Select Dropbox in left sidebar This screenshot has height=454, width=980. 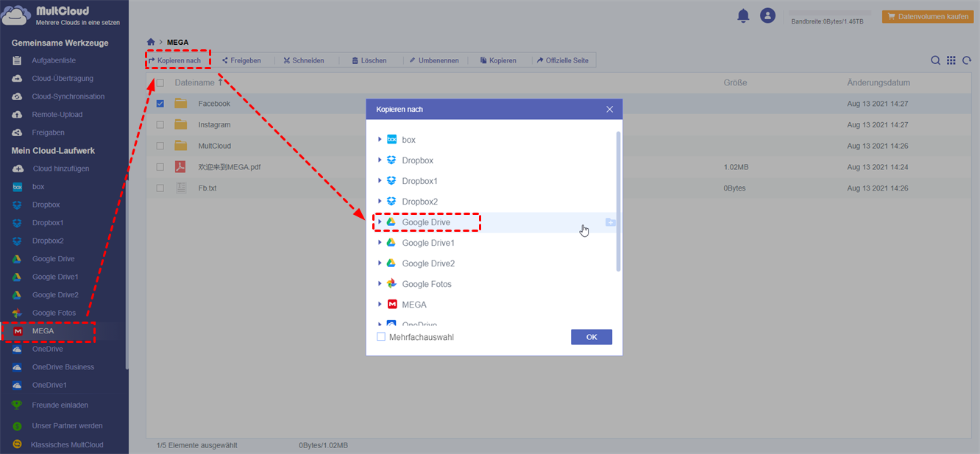click(46, 205)
